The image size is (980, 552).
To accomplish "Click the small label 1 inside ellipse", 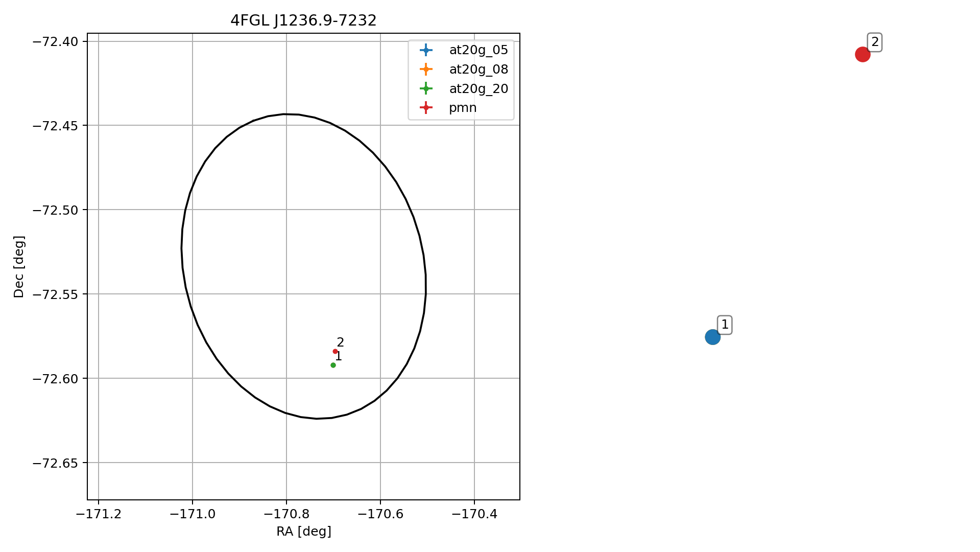I will pos(339,356).
